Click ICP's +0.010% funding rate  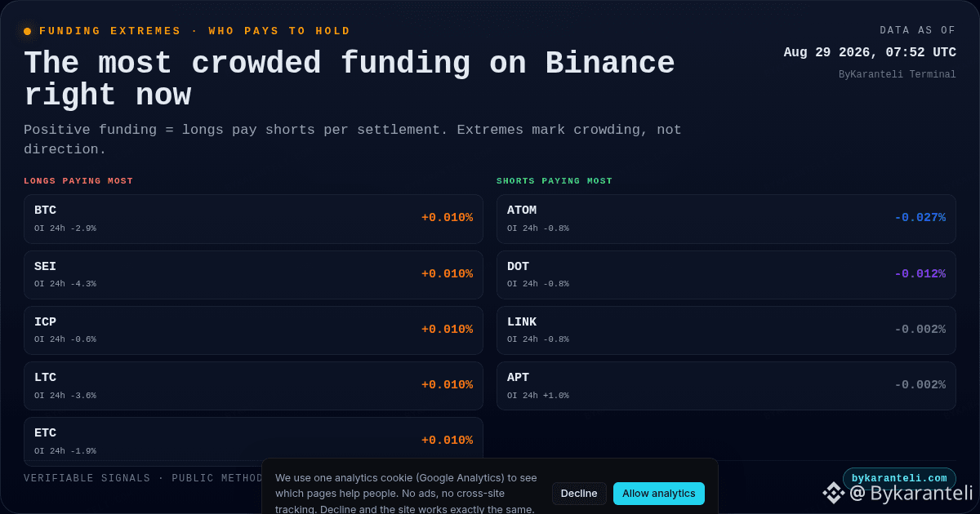[447, 330]
